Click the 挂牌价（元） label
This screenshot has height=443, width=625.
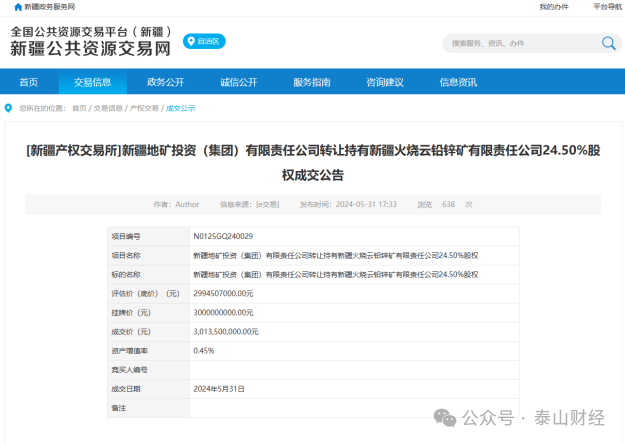pyautogui.click(x=131, y=313)
